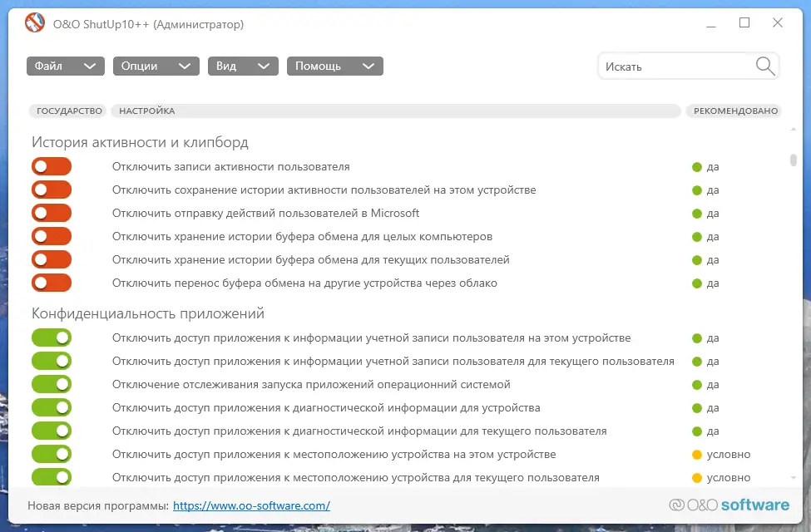
Task: Toggle switch for storing activity history on this device
Action: pos(52,190)
